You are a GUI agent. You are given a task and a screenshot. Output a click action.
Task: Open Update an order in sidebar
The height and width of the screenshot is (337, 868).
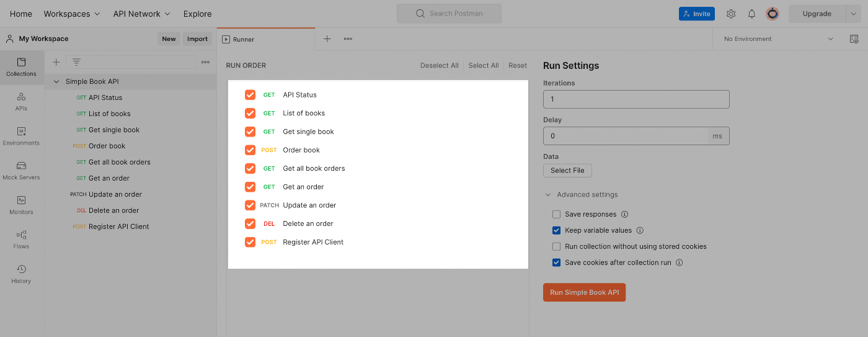[x=115, y=194]
